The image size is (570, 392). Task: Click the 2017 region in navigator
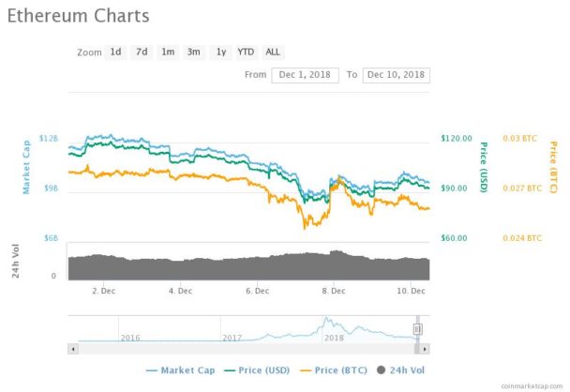(x=232, y=338)
